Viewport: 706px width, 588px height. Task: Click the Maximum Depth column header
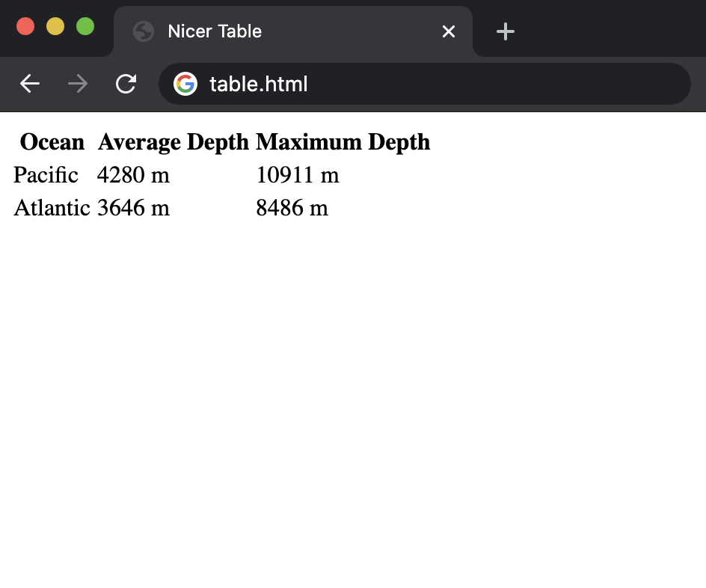pos(343,141)
